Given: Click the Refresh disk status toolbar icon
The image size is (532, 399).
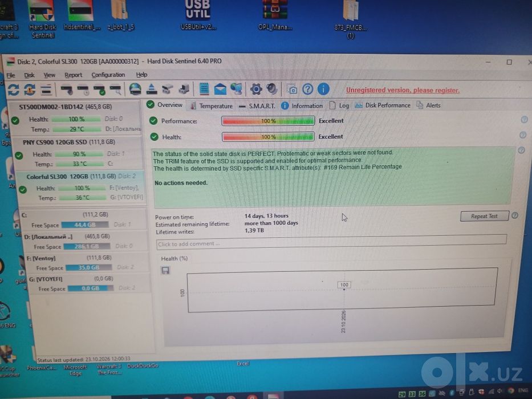Looking at the screenshot, I should [x=13, y=89].
